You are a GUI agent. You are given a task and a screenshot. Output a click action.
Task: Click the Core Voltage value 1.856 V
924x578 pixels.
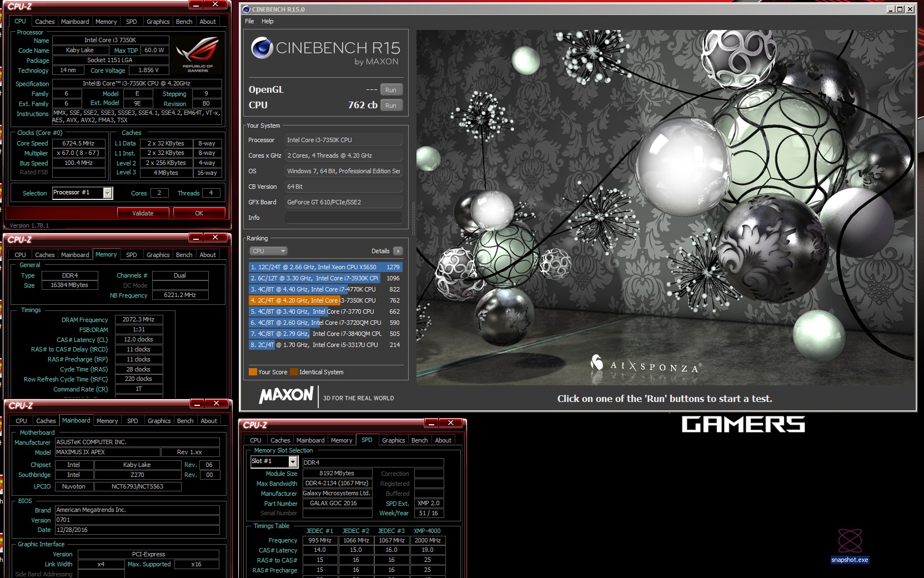pos(148,71)
